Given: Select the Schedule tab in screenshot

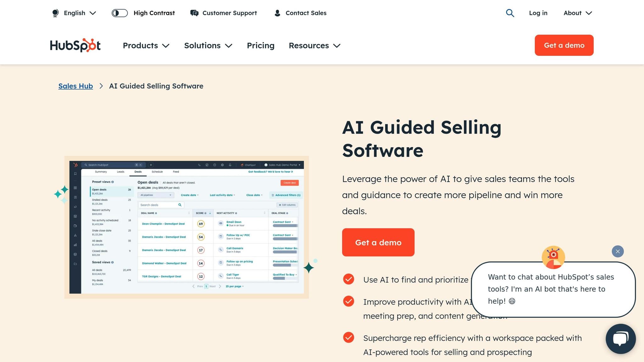Looking at the screenshot, I should [x=157, y=172].
